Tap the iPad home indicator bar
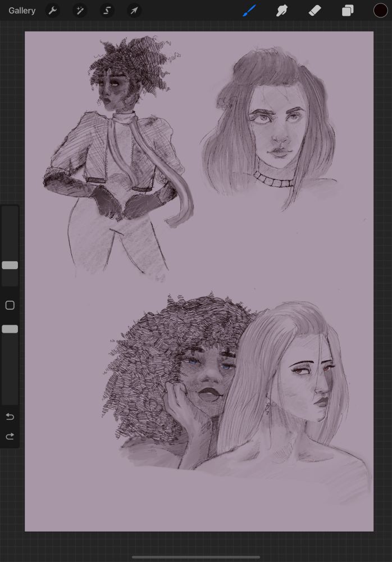 pos(196,558)
